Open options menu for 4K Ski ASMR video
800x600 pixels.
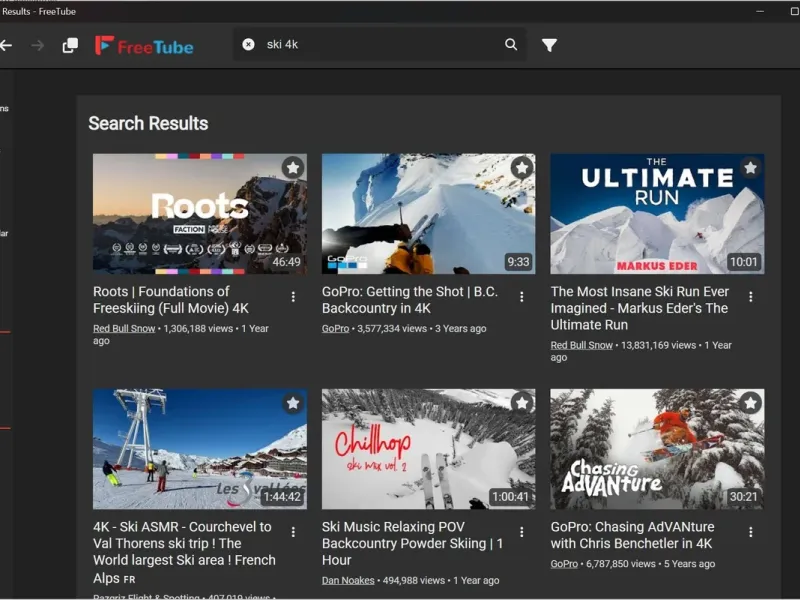[293, 532]
